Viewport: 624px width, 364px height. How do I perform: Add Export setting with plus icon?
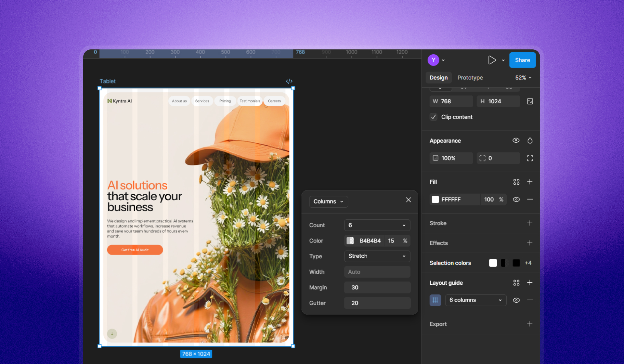point(530,324)
